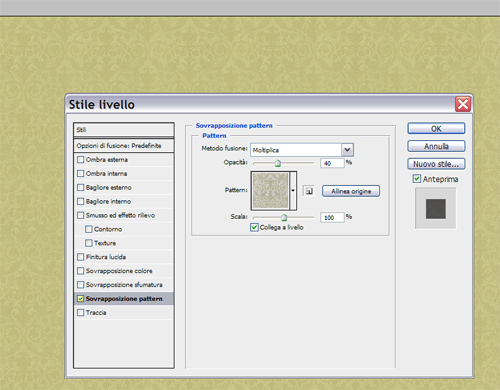Check the Texture option
The height and width of the screenshot is (390, 500).
(x=88, y=243)
